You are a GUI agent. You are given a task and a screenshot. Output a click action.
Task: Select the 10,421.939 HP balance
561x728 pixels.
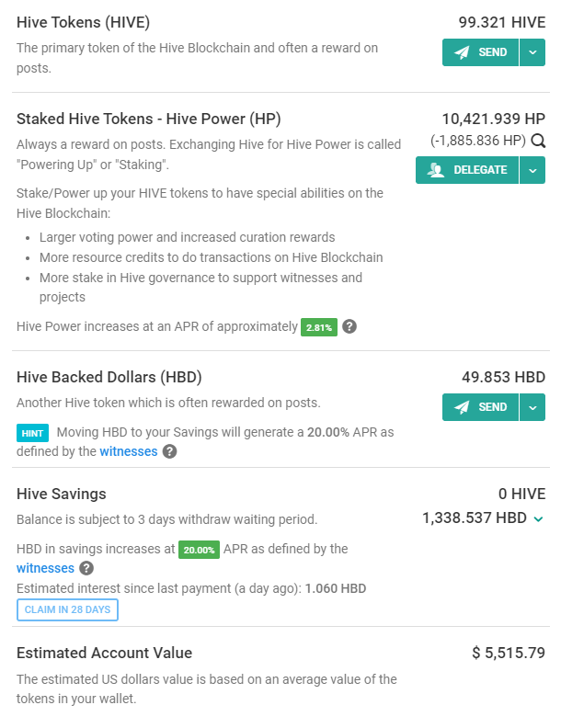(x=493, y=119)
